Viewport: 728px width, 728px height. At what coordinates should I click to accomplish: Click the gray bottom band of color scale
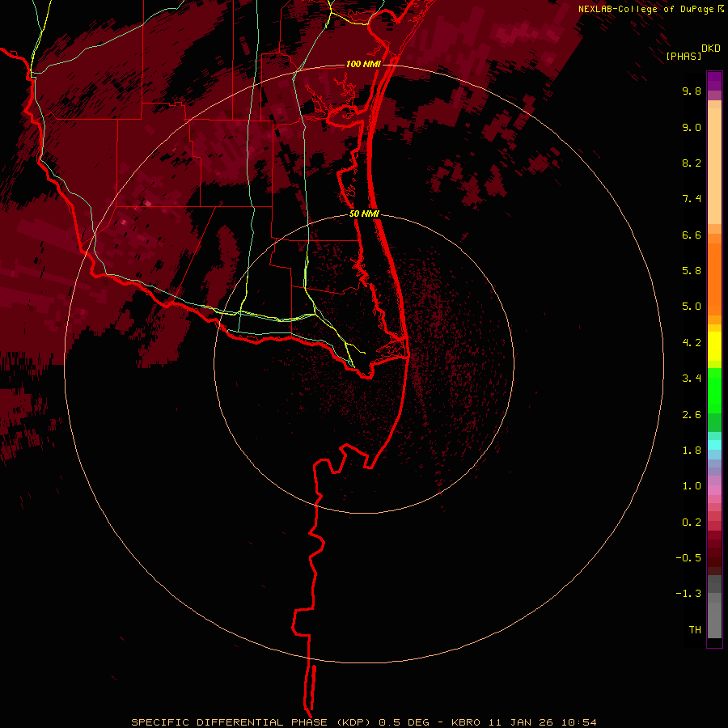pos(714,620)
